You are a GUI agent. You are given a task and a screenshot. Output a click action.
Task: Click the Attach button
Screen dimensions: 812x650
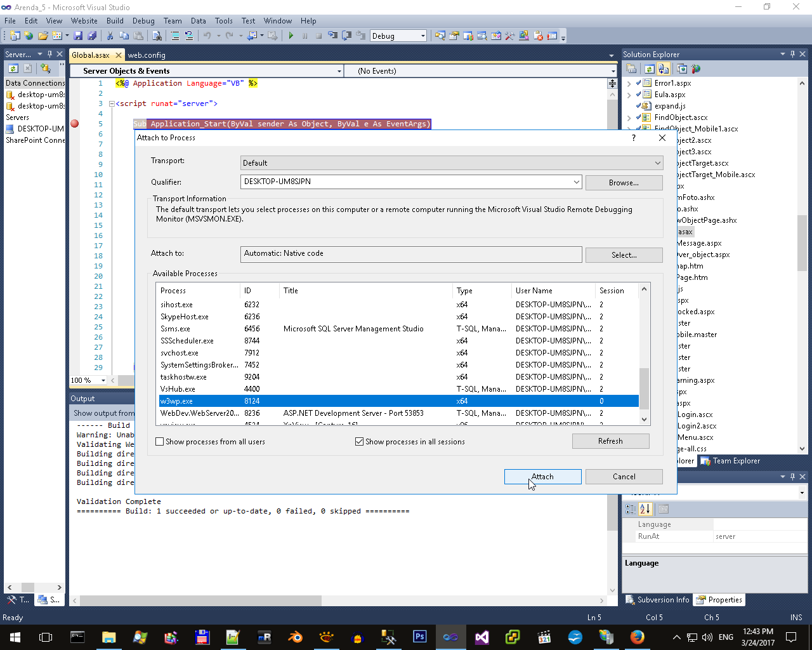pyautogui.click(x=543, y=477)
